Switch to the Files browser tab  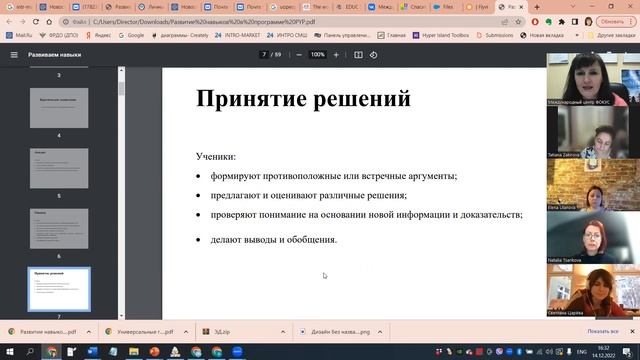[x=444, y=7]
